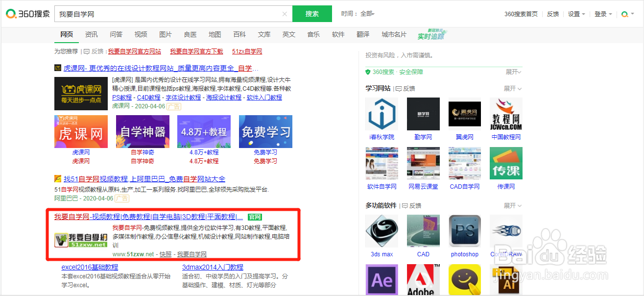This screenshot has width=644, height=297.
Task: Open the excel2016基础教程 link
Action: pos(90,267)
